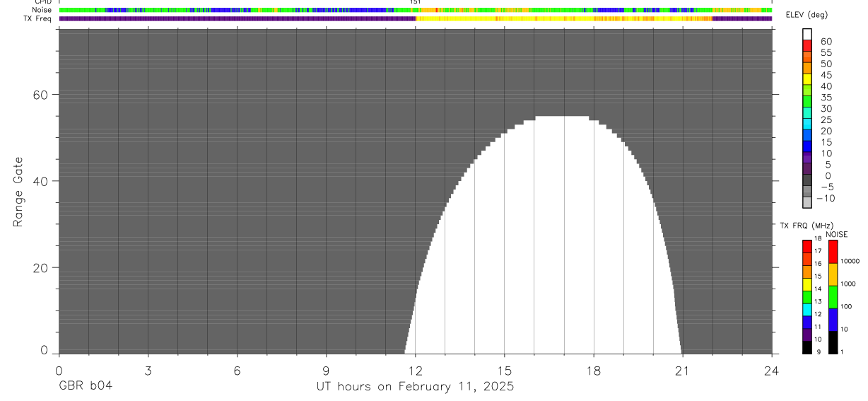
Task: Click the '24' tick on the UT hours axis
Action: [772, 370]
